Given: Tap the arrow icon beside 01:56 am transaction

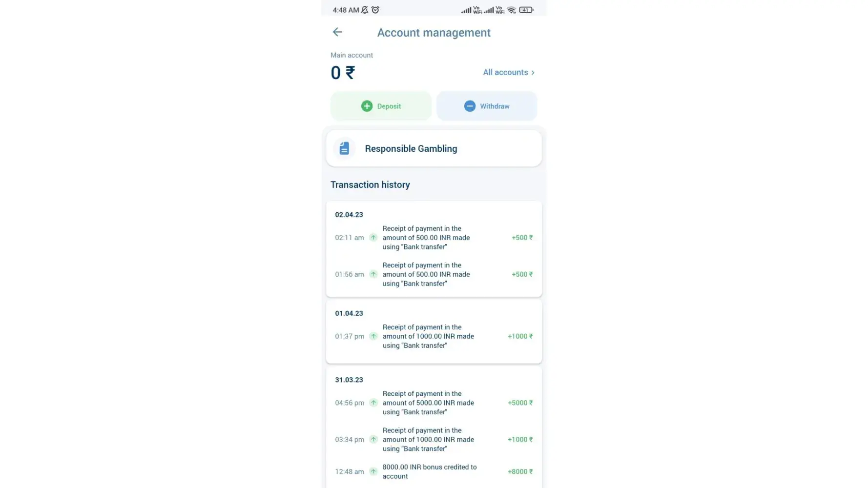Looking at the screenshot, I should pos(373,274).
